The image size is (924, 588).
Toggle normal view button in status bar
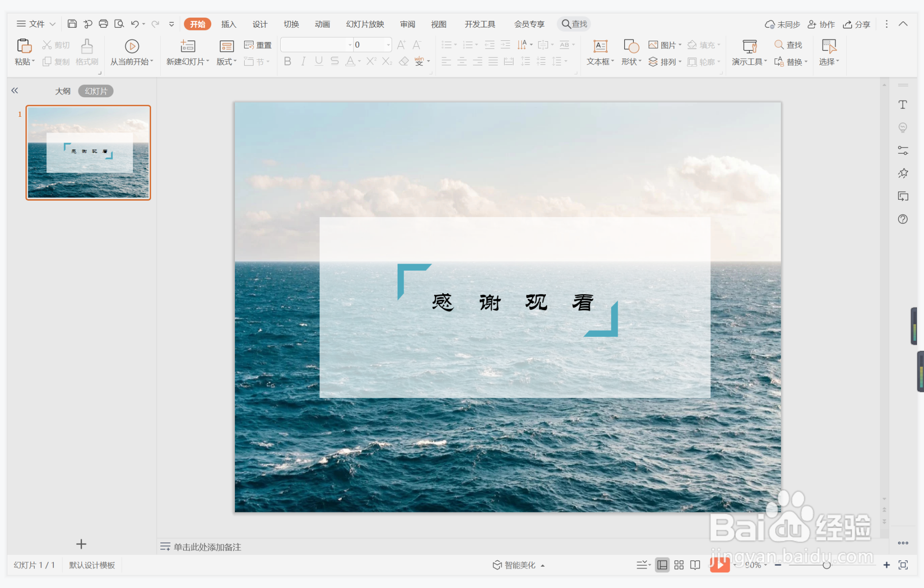(662, 565)
